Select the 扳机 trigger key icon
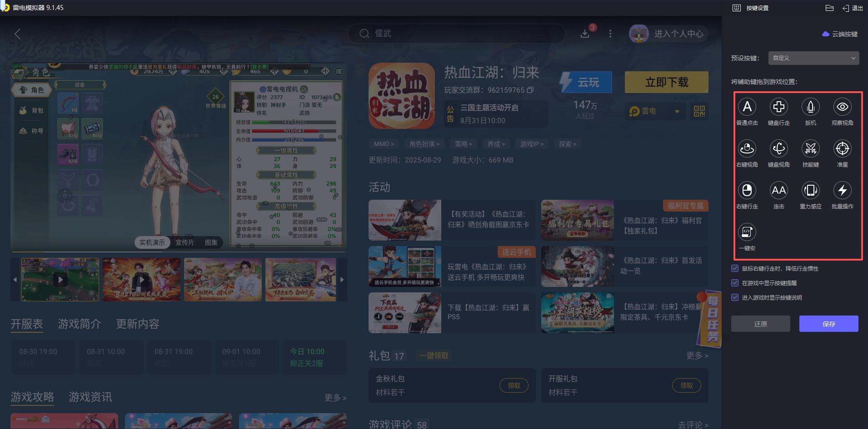868x429 pixels. click(810, 107)
